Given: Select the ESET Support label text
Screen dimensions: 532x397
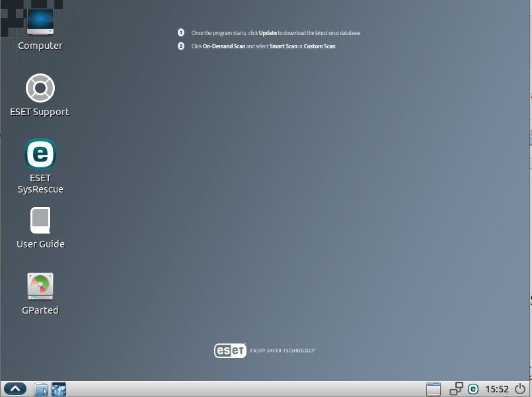Looking at the screenshot, I should [40, 112].
